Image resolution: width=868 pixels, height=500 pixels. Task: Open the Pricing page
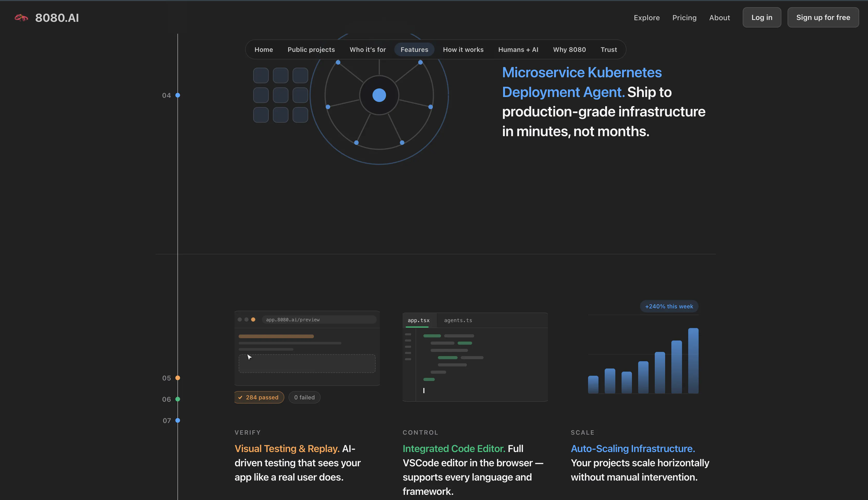click(684, 18)
